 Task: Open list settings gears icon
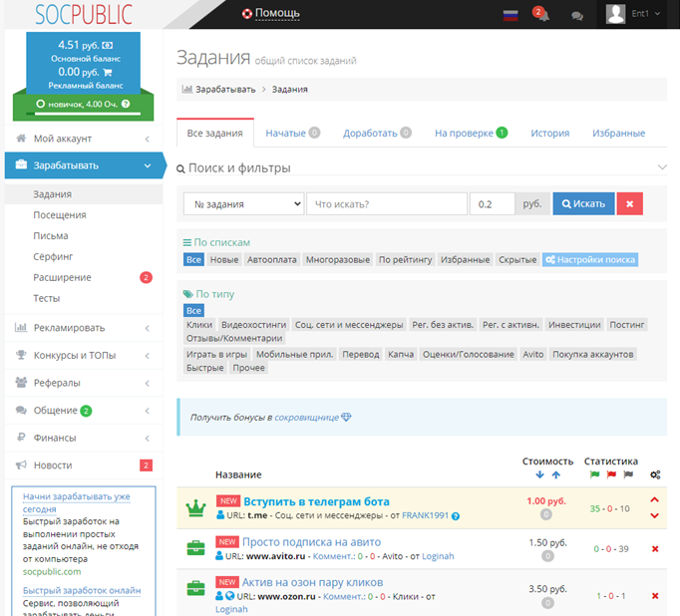tap(655, 474)
